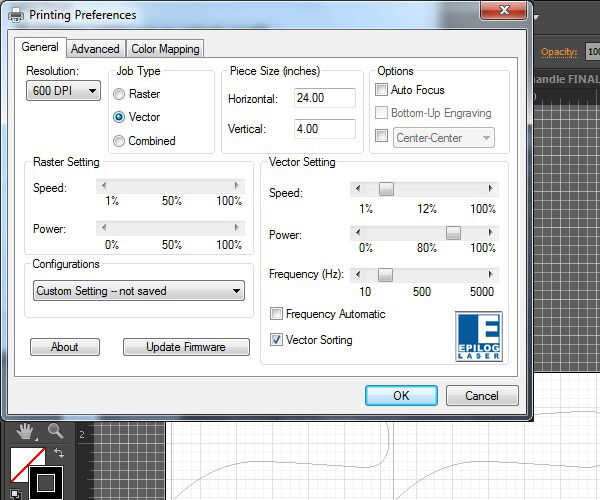This screenshot has height=500, width=600.
Task: Click the printer icon in title bar
Action: [16, 15]
